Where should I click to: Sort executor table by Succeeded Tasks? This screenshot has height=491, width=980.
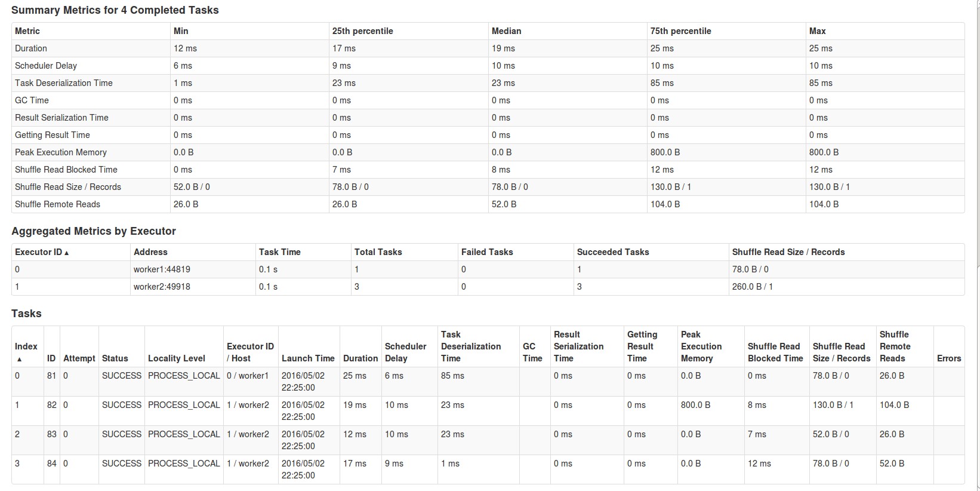(x=613, y=252)
